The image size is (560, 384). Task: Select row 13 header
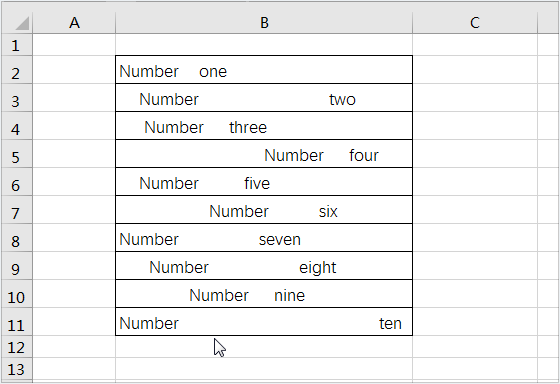17,369
